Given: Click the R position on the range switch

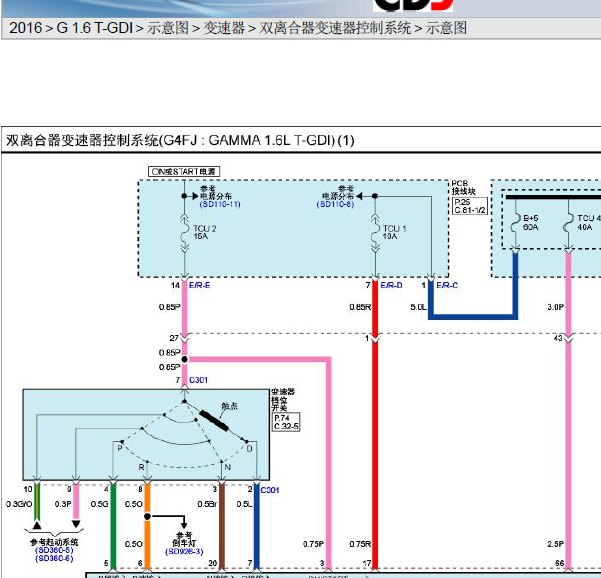Looking at the screenshot, I should pyautogui.click(x=141, y=467).
